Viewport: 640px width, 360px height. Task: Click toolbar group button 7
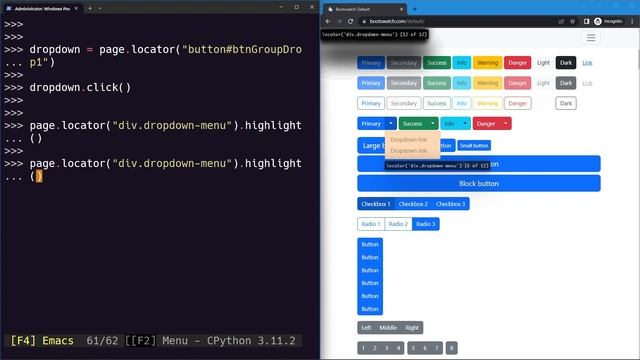coord(436,348)
